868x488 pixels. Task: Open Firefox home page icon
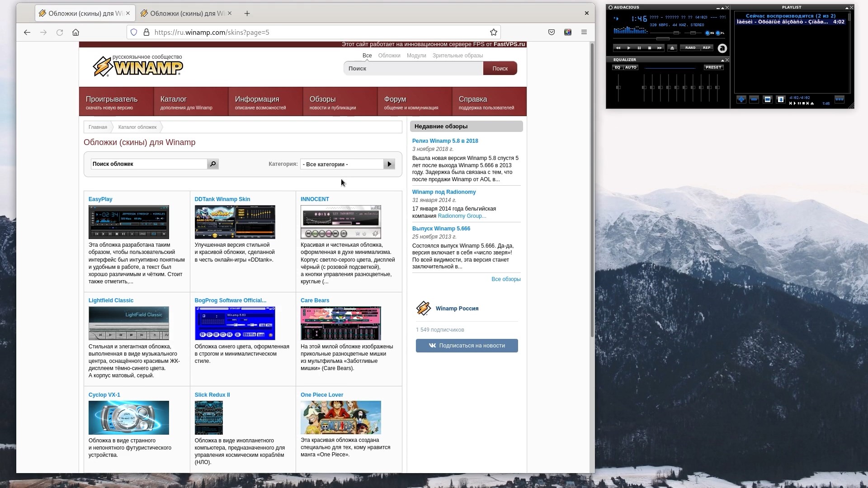(x=76, y=33)
